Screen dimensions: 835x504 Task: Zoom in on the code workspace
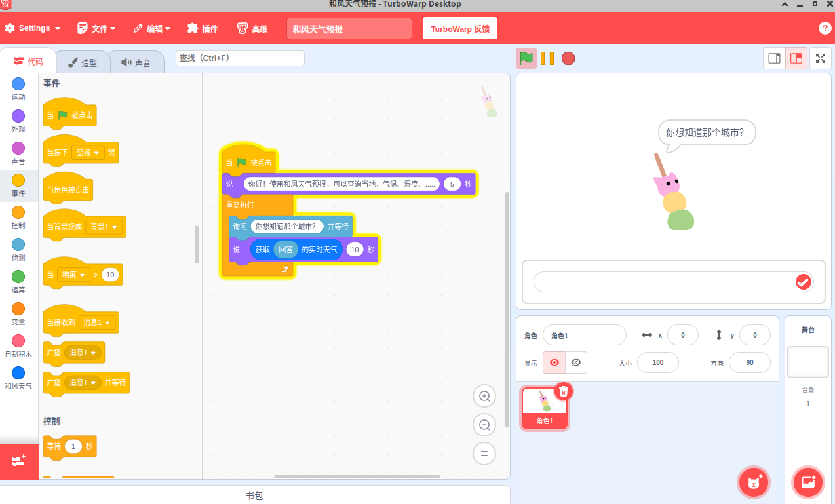[484, 396]
